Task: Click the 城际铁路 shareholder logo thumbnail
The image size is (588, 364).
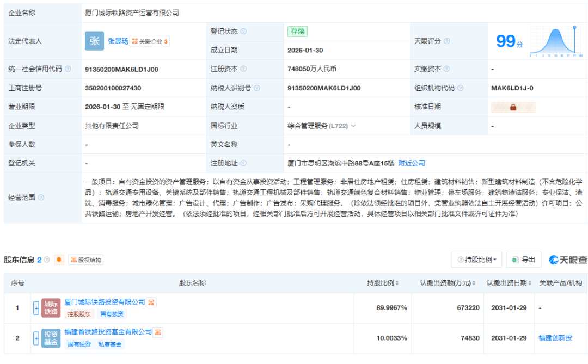Action: tap(51, 307)
